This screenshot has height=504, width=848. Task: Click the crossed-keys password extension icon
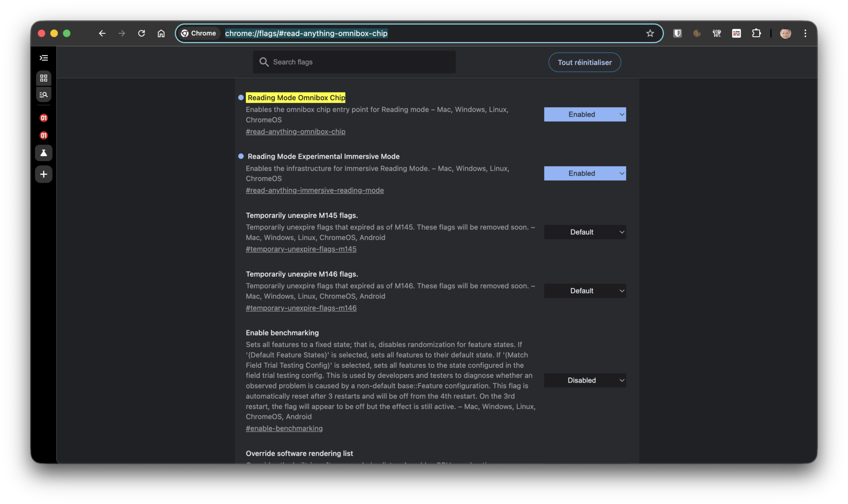(716, 33)
